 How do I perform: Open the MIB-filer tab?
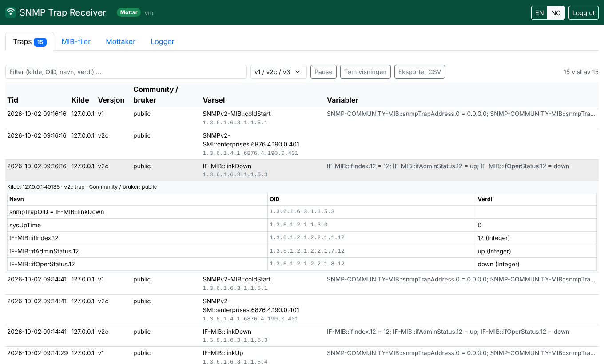click(x=76, y=41)
